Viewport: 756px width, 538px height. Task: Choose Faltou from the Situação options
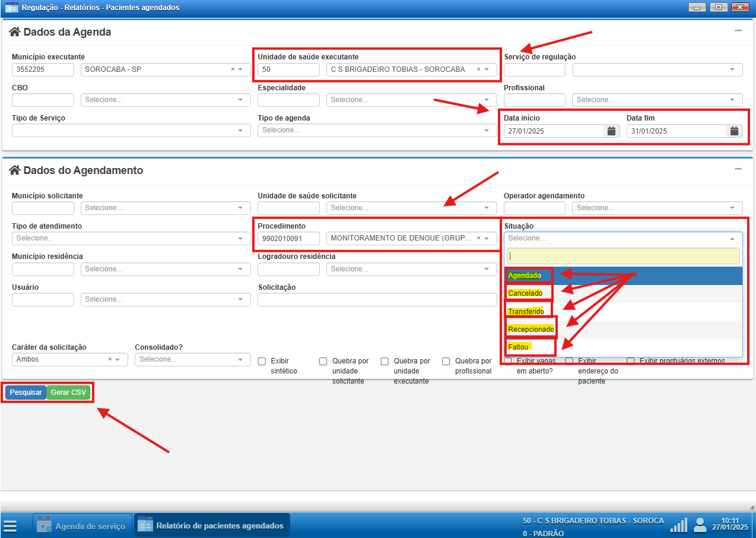[518, 347]
